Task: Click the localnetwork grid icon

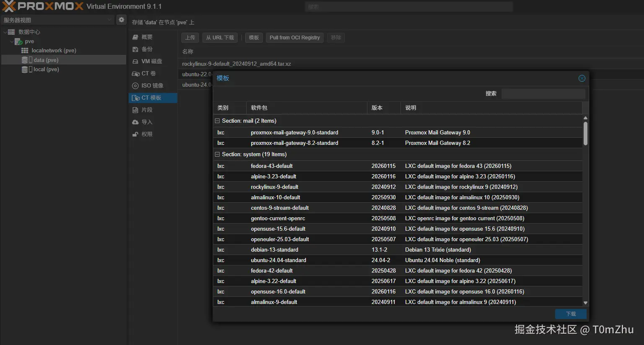Action: pyautogui.click(x=25, y=50)
